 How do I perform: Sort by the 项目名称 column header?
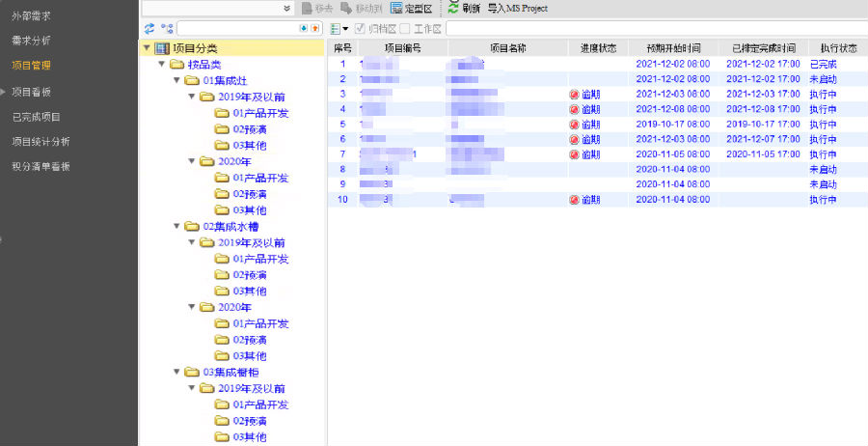click(508, 48)
